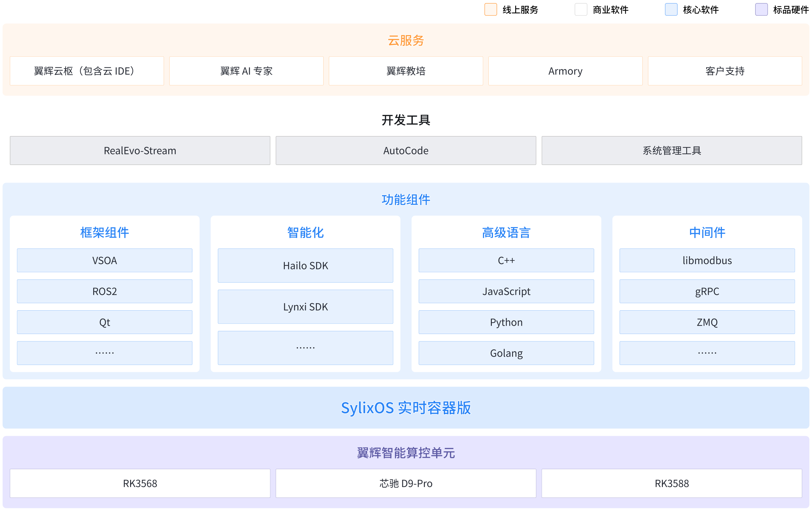Click the ROS2 component box

click(x=105, y=291)
